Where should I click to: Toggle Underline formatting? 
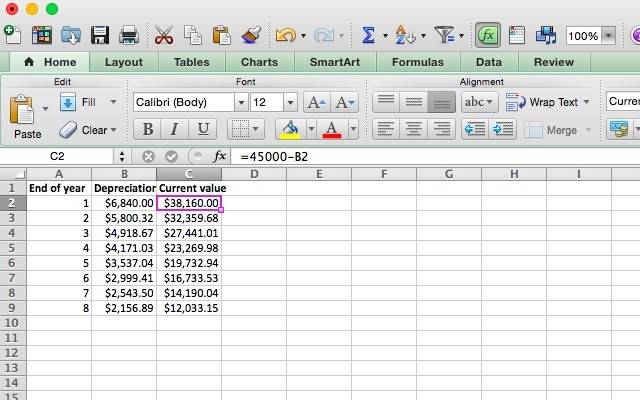[x=203, y=130]
